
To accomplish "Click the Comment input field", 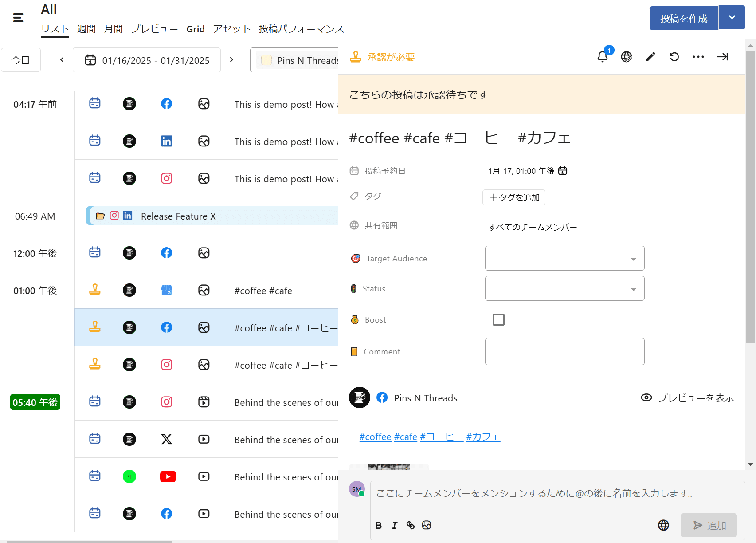I will pyautogui.click(x=564, y=351).
